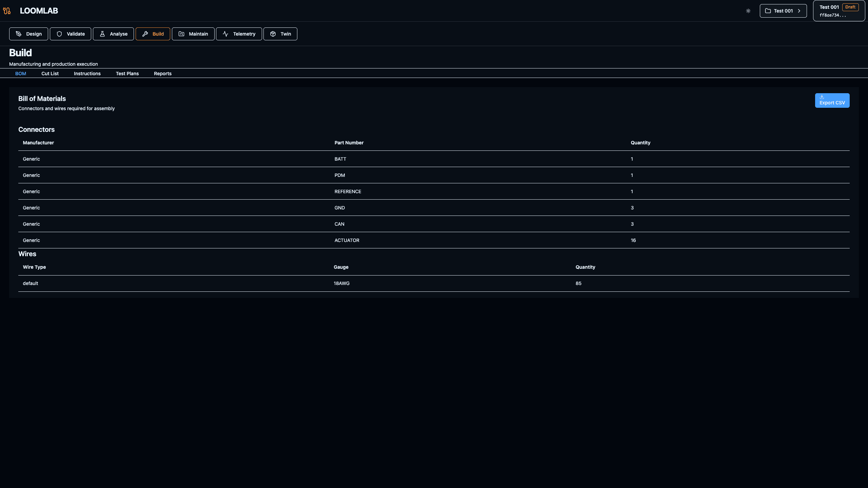This screenshot has height=488, width=868.
Task: Click the Twin cube icon
Action: tap(273, 34)
